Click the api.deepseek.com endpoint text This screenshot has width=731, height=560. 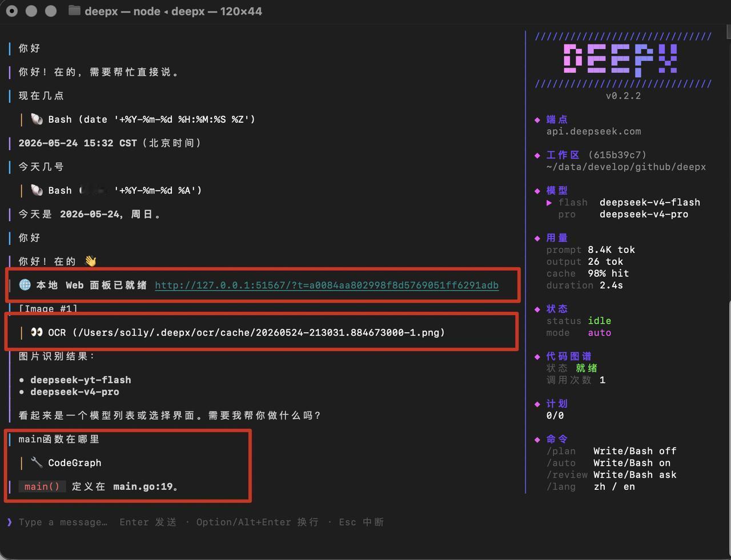tap(593, 131)
